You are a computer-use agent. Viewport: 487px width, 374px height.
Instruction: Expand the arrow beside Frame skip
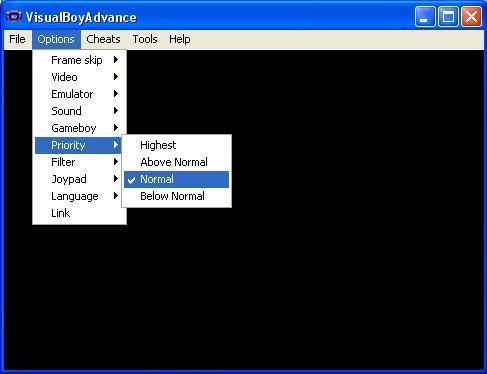(116, 60)
